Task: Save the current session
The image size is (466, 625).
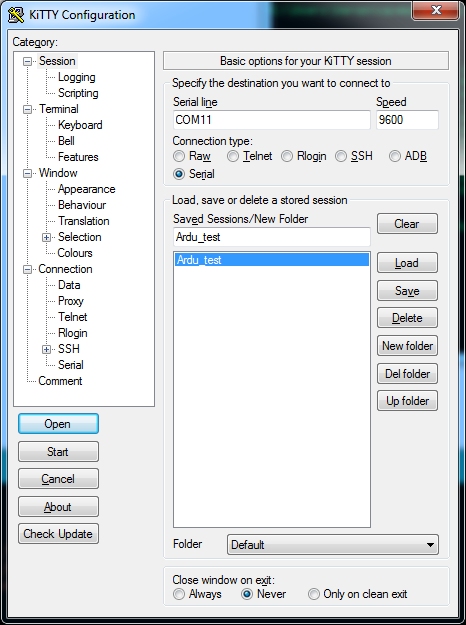Action: [x=407, y=291]
